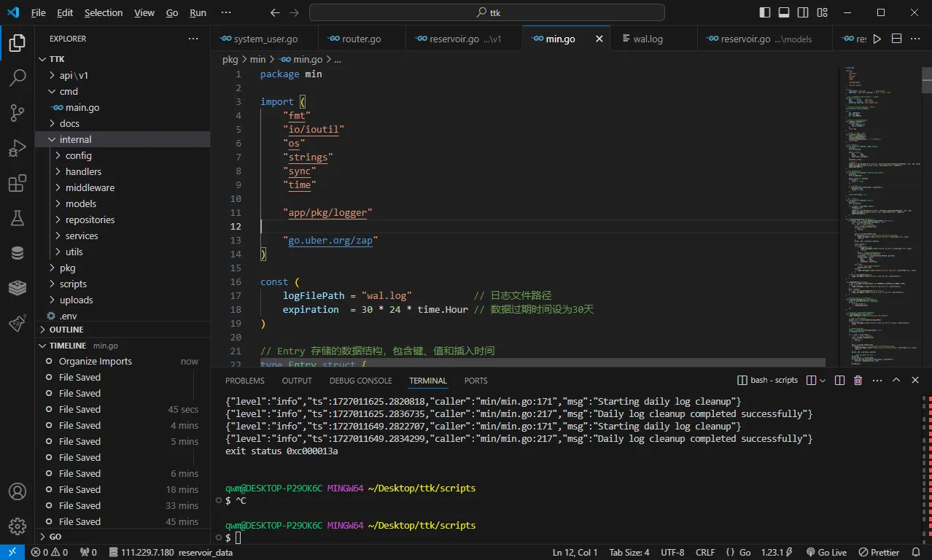Image resolution: width=932 pixels, height=560 pixels.
Task: Click the ttk search command box
Action: click(x=487, y=12)
